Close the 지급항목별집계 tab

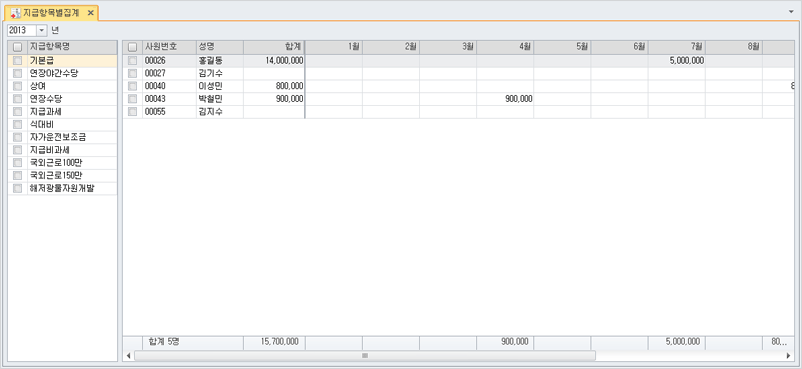point(91,13)
